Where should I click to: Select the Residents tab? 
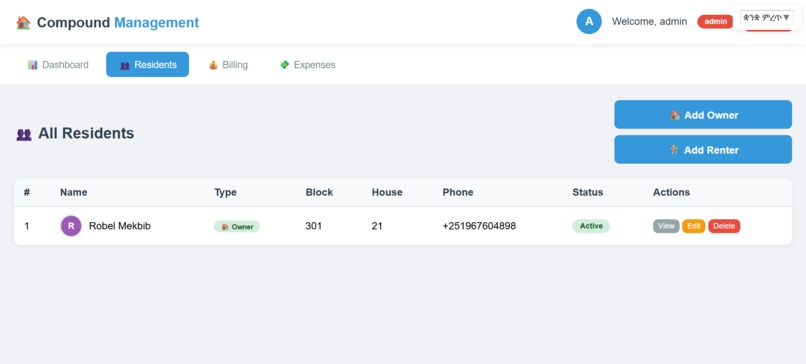click(148, 65)
